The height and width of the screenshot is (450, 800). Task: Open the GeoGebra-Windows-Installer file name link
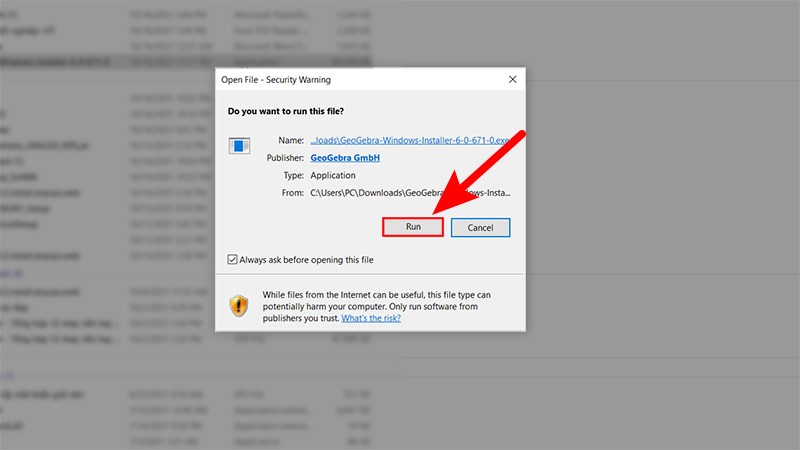point(415,140)
